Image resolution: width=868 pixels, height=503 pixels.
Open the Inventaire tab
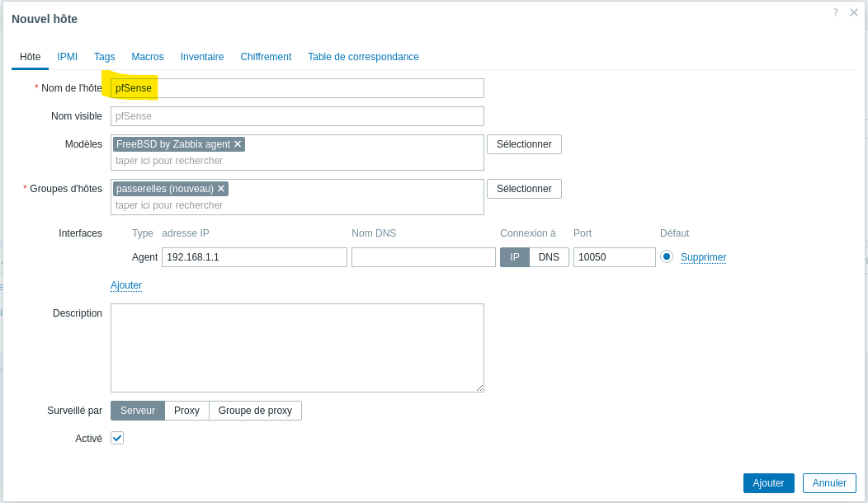(202, 56)
